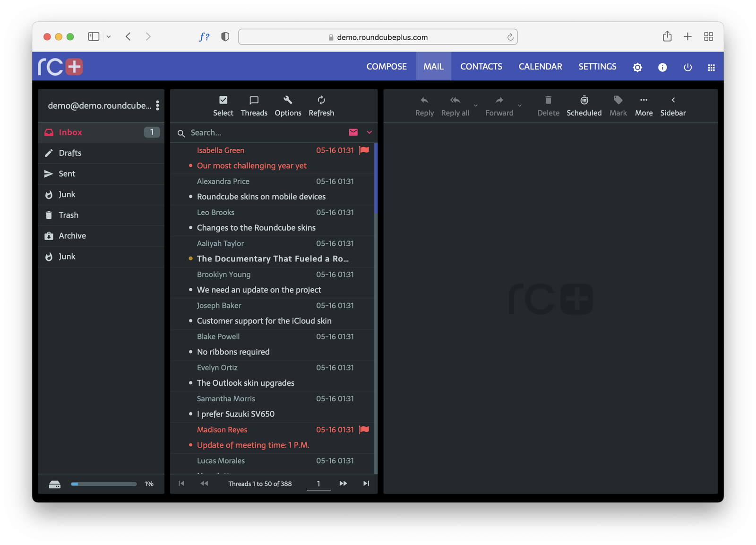Open the CONTACTS tab
Screen dimensions: 756x545
[x=481, y=67]
